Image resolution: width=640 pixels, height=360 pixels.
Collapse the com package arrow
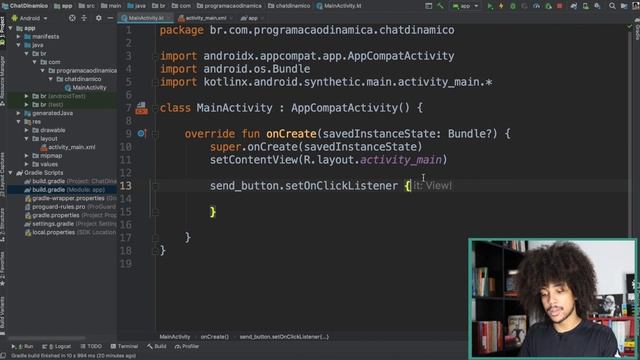coord(35,62)
